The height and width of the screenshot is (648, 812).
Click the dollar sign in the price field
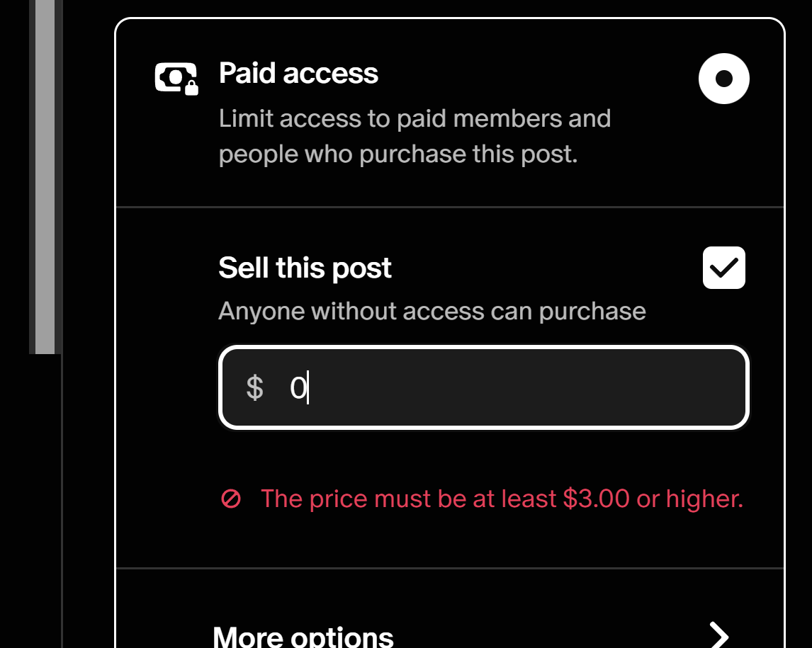255,387
